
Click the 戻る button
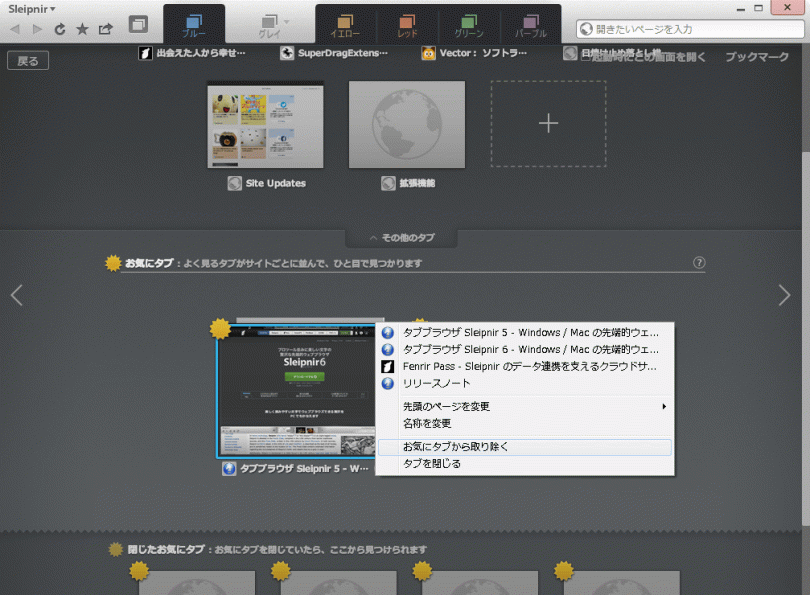pos(28,61)
